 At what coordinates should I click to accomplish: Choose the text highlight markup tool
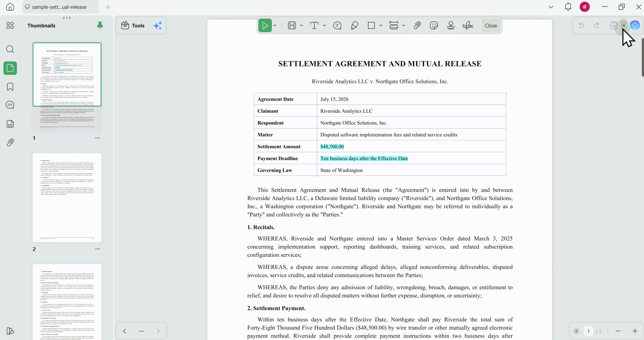(x=292, y=25)
